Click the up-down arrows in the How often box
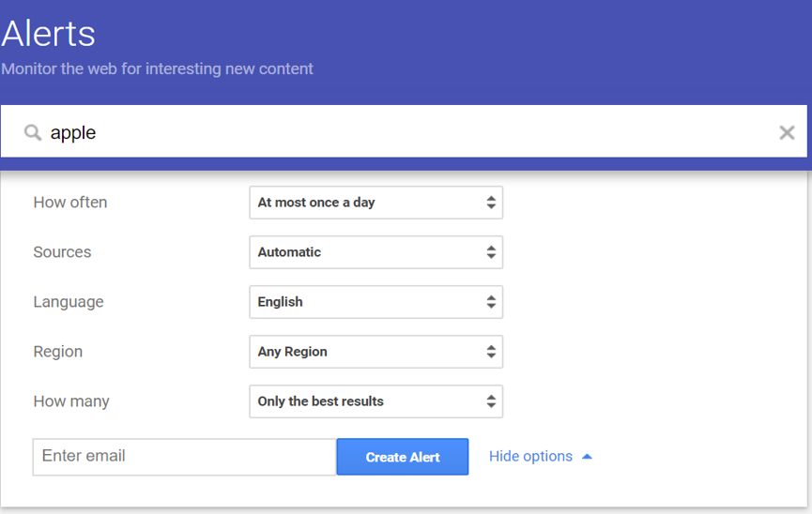 (x=491, y=203)
